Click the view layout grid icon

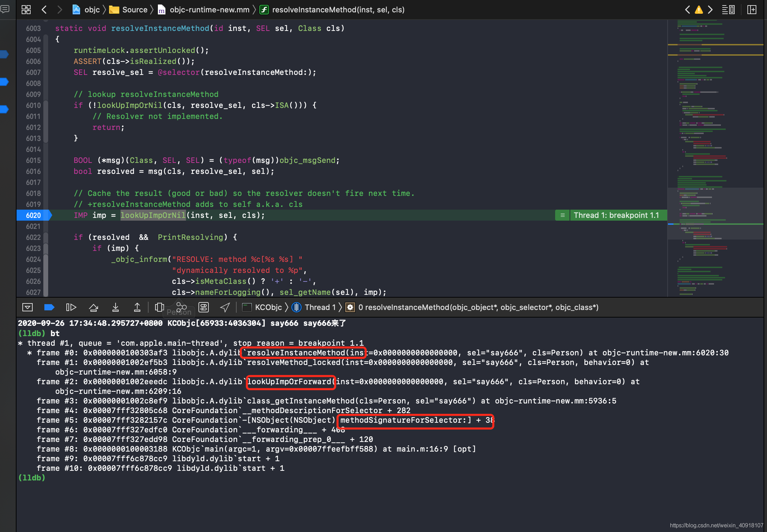tap(28, 9)
